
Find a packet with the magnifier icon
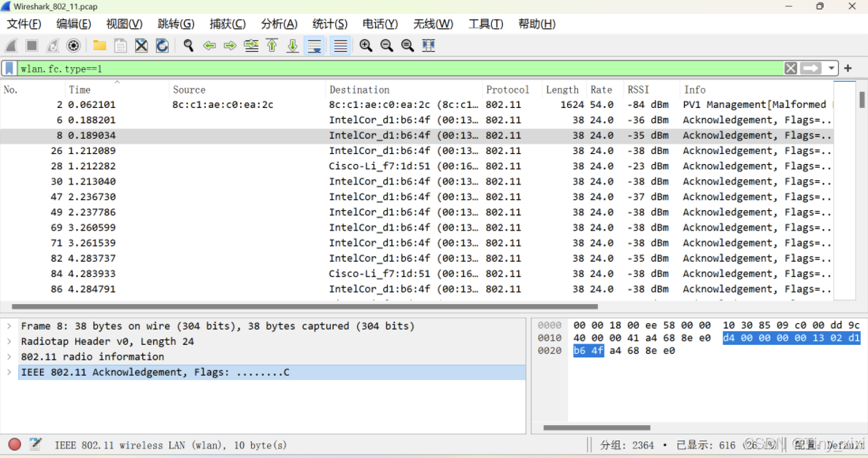click(x=188, y=45)
